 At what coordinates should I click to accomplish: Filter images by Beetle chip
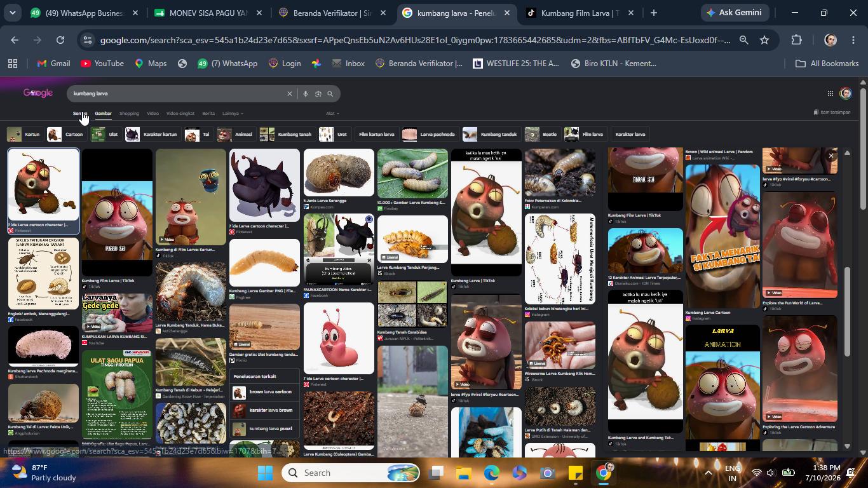(541, 134)
